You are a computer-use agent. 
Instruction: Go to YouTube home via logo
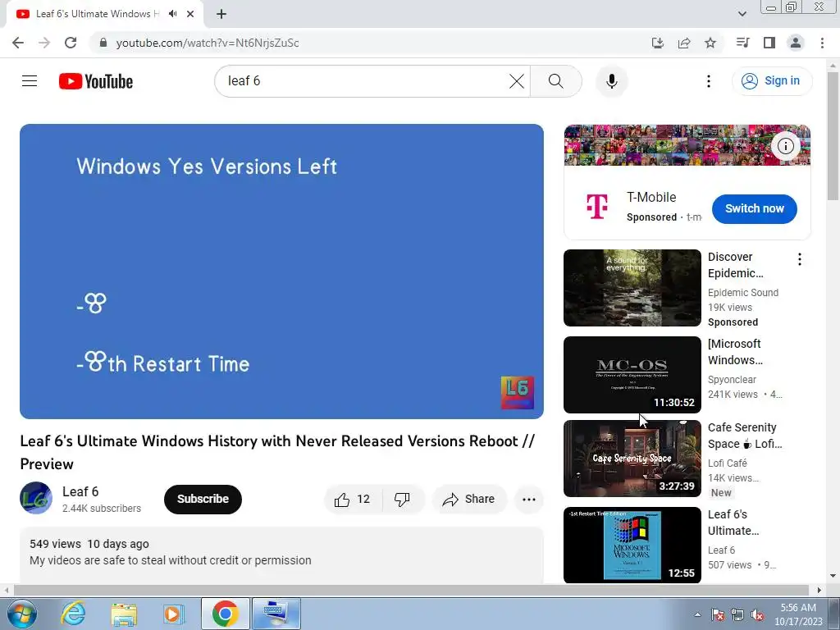coord(96,81)
